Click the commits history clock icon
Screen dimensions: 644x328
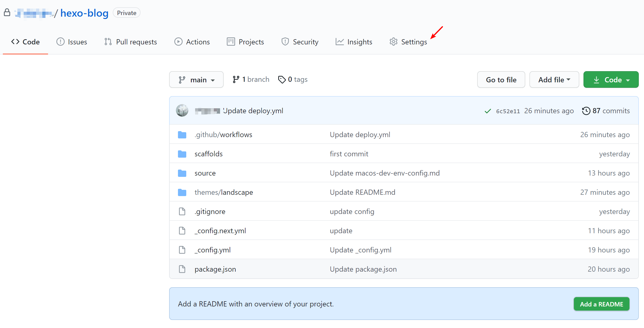(586, 111)
